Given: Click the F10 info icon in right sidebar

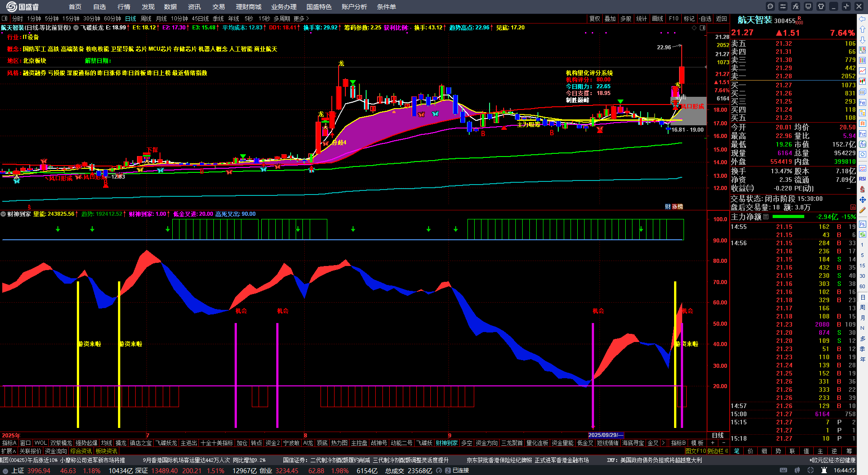Looking at the screenshot, I should (x=863, y=103).
